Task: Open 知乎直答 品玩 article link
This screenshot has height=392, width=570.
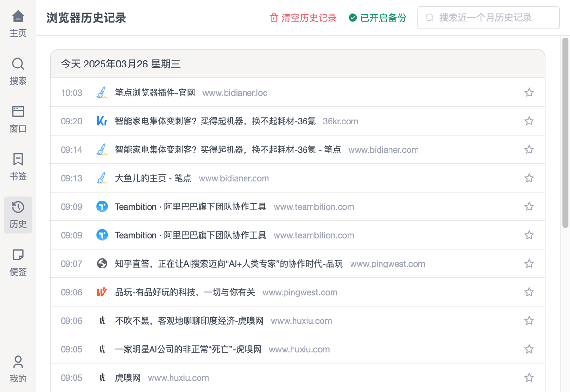Action: click(229, 264)
